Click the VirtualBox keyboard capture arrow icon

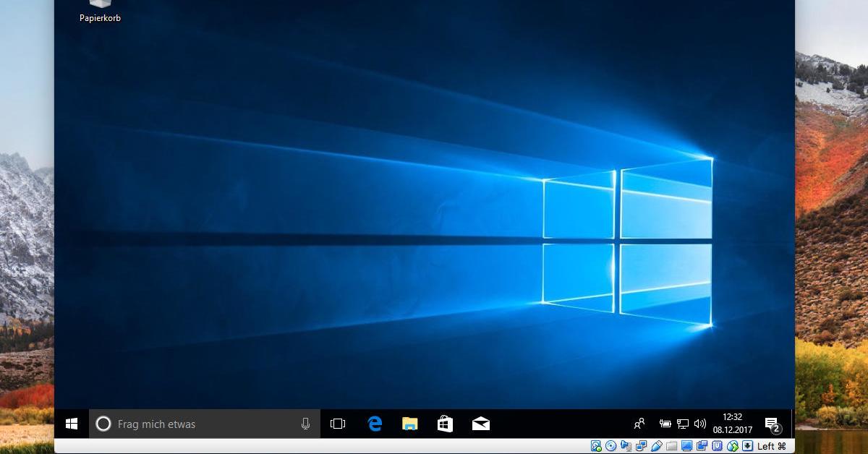pyautogui.click(x=747, y=446)
